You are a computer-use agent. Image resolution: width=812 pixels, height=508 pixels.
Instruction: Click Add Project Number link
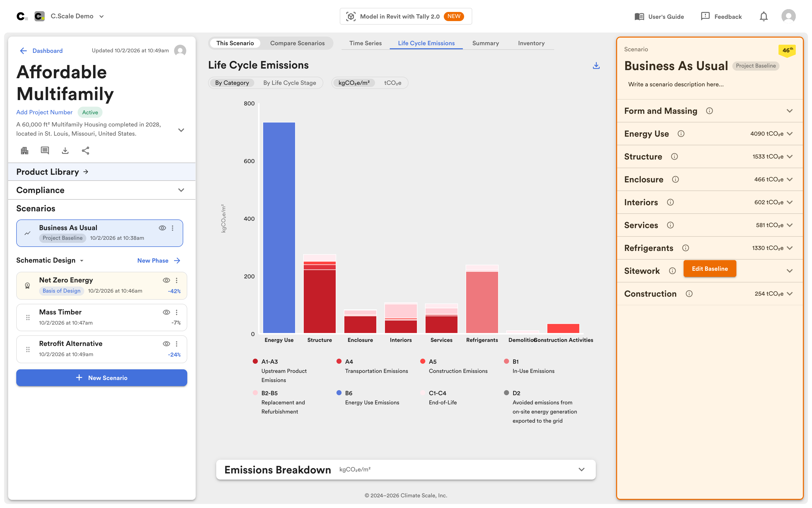pyautogui.click(x=44, y=112)
